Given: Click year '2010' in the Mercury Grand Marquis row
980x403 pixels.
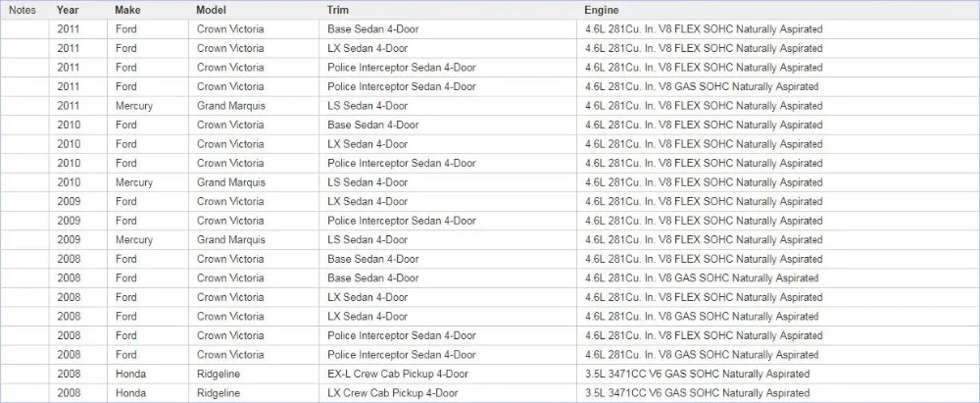Looking at the screenshot, I should coord(69,182).
